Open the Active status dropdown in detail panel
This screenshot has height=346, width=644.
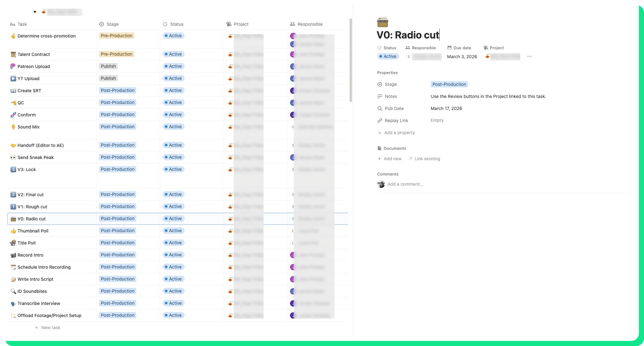tap(388, 56)
